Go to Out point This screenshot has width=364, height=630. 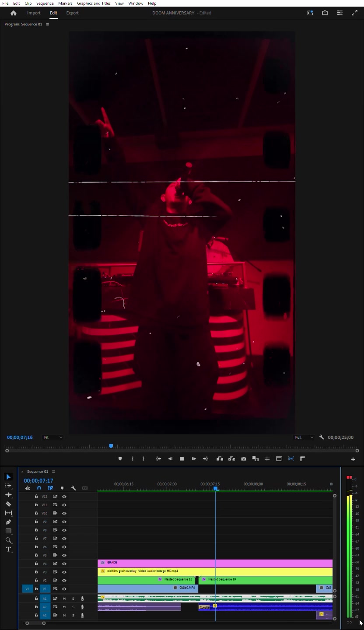click(x=205, y=459)
